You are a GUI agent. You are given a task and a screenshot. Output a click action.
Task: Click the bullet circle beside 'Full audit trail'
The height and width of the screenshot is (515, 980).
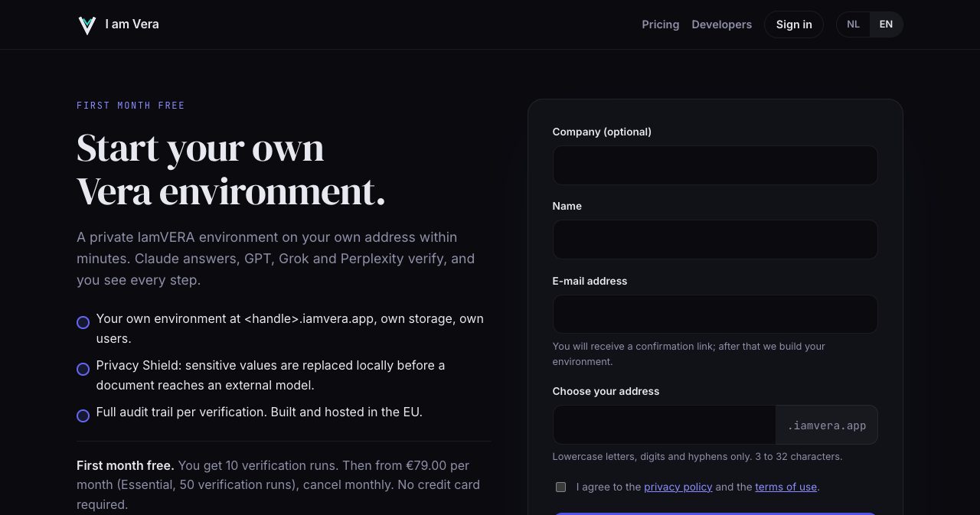(83, 416)
